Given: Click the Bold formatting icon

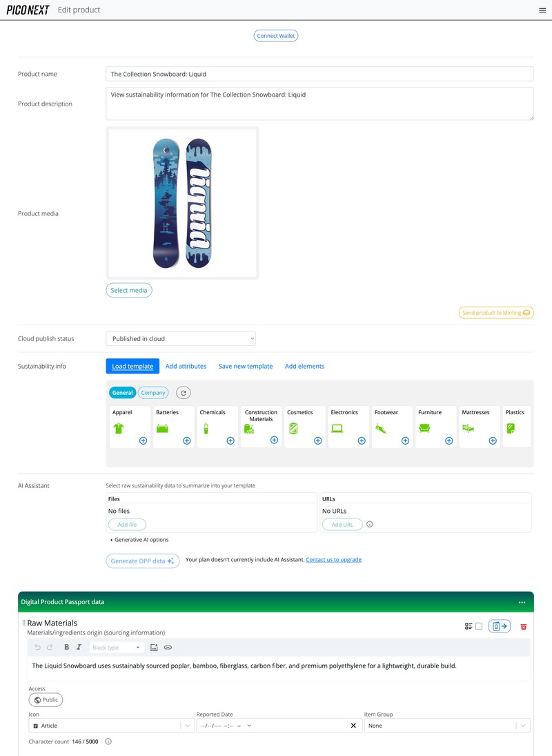Looking at the screenshot, I should tap(67, 647).
